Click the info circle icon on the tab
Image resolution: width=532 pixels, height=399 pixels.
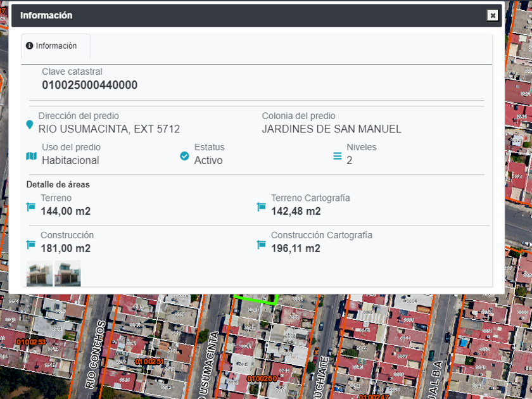[30, 46]
